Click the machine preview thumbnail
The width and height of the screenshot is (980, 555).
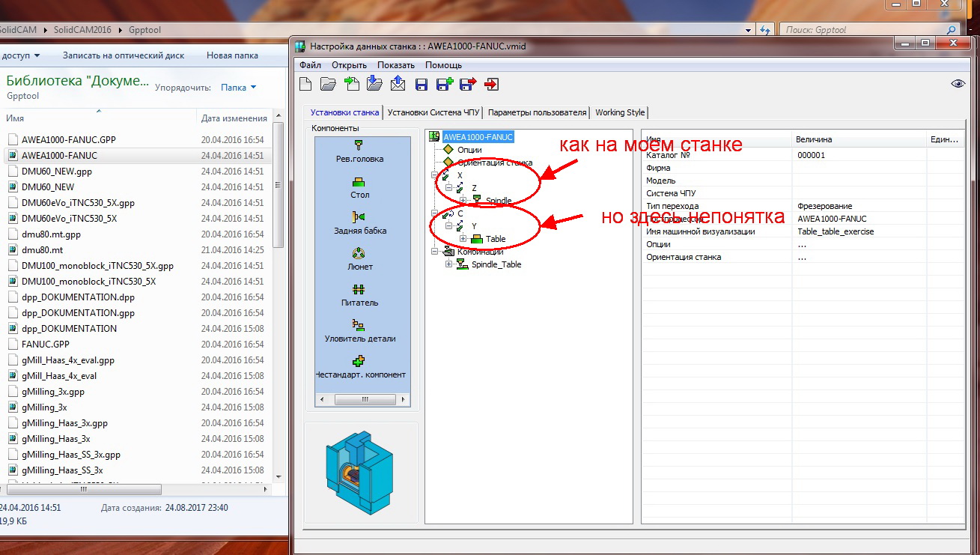tap(361, 473)
